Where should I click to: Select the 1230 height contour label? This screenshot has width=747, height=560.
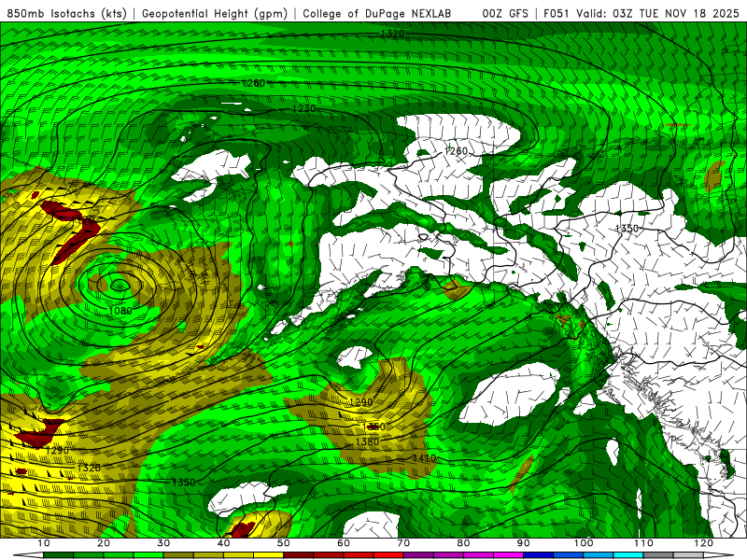coord(304,108)
